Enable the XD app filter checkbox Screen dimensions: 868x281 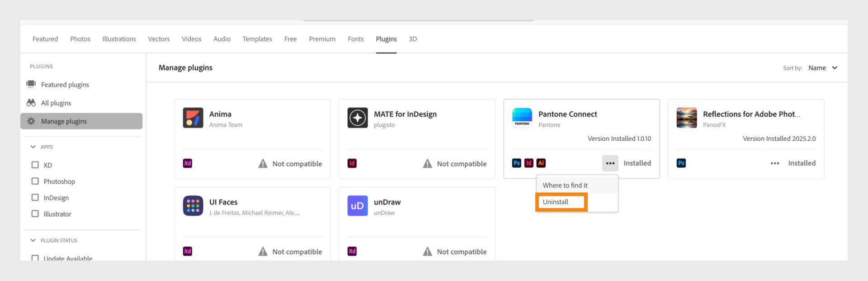click(35, 165)
